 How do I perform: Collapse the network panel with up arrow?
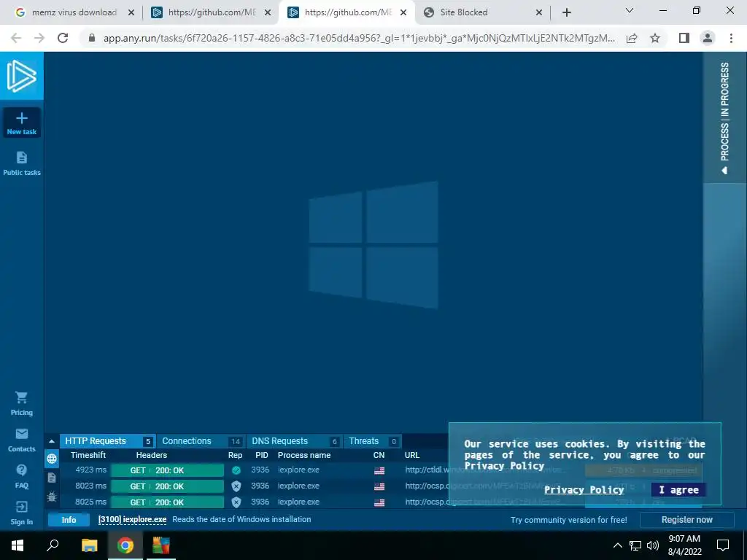click(x=52, y=441)
